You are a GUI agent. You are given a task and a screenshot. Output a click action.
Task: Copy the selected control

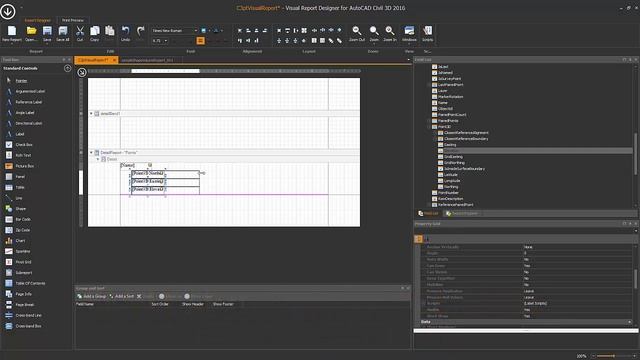(95, 33)
